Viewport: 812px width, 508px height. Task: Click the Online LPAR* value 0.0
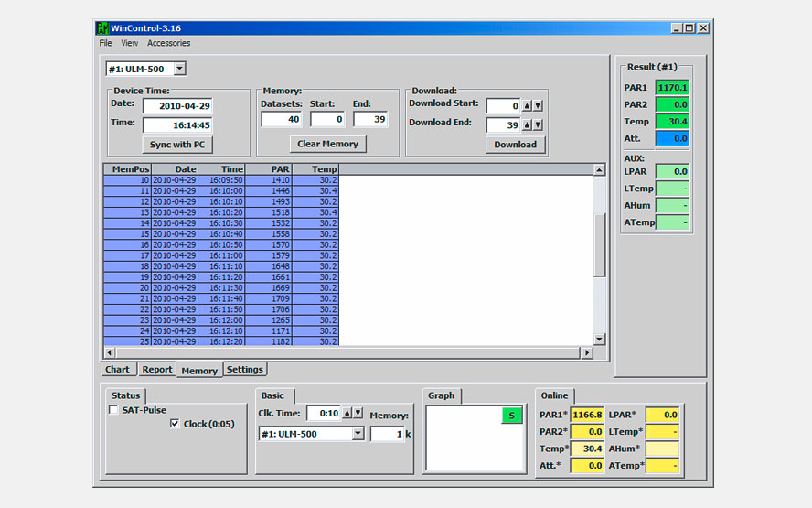663,415
